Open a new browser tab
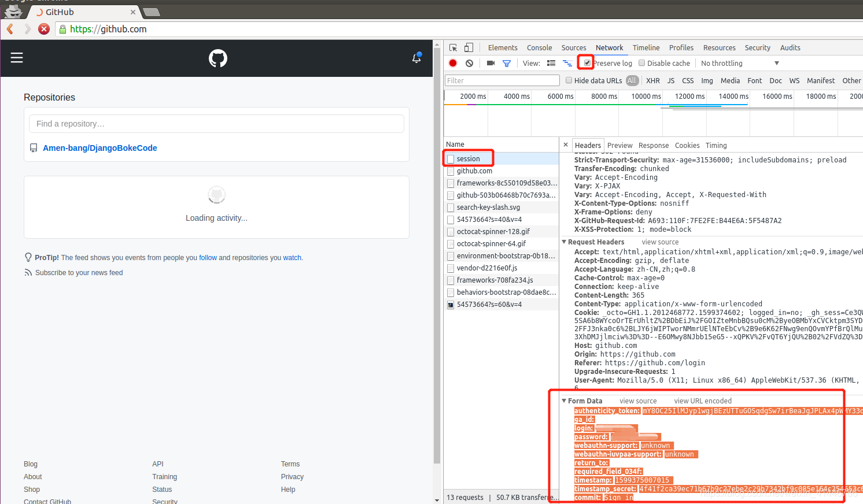The width and height of the screenshot is (863, 504). click(x=151, y=12)
